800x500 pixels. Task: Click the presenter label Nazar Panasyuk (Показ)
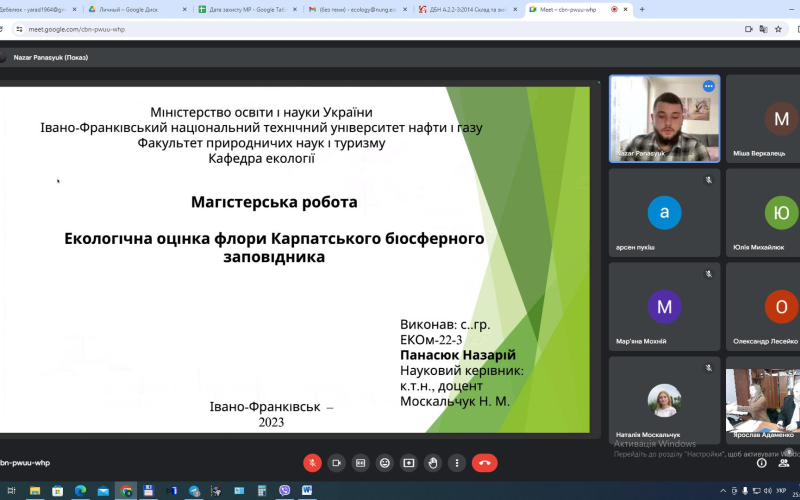coord(51,58)
